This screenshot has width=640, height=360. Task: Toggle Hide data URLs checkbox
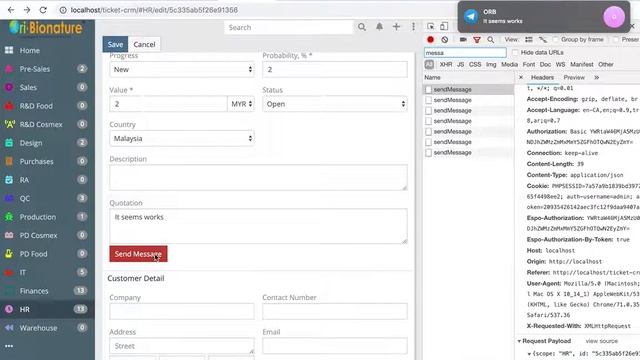coord(515,53)
